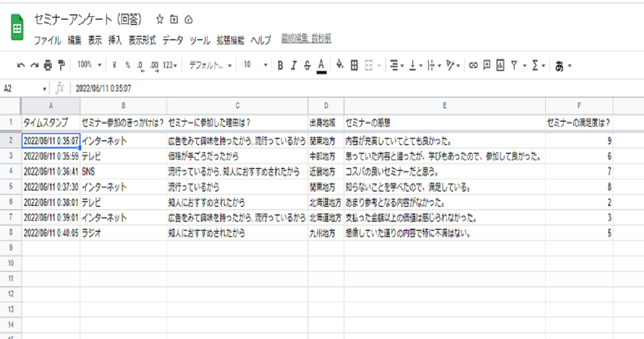Screen dimensions: 644x339
Task: Click the undo arrow in the toolbar
Action: pos(21,65)
